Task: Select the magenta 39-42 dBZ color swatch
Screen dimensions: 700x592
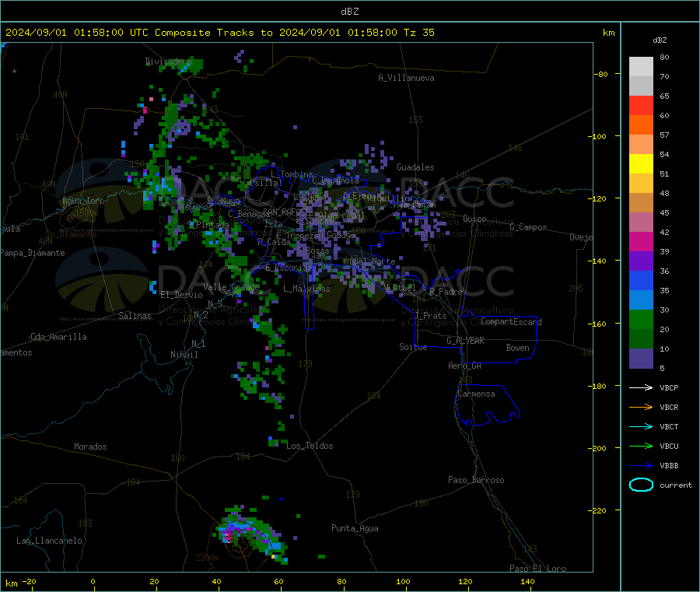Action: click(641, 241)
